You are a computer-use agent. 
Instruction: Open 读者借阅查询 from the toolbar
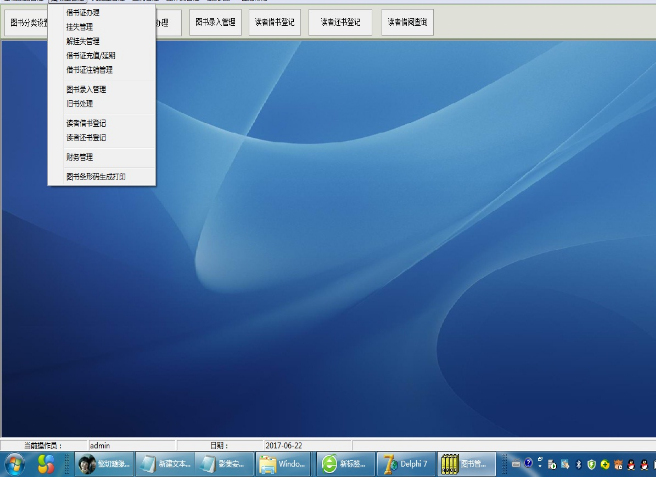pos(408,21)
